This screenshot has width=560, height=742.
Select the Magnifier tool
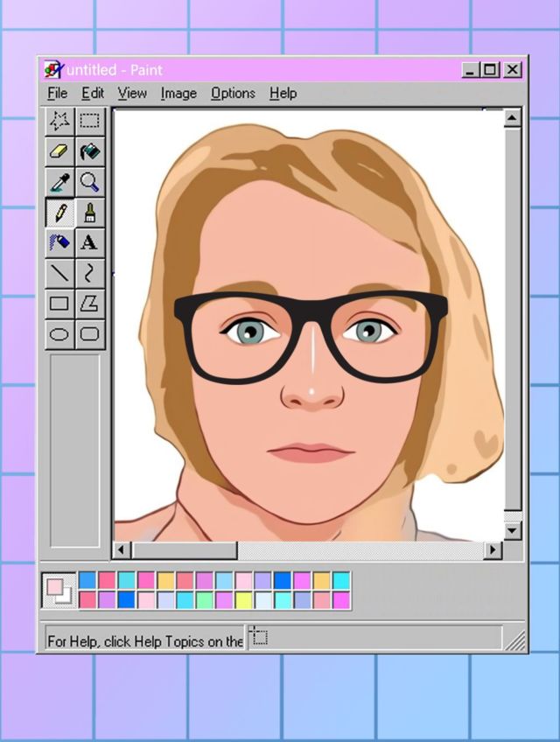pos(90,182)
